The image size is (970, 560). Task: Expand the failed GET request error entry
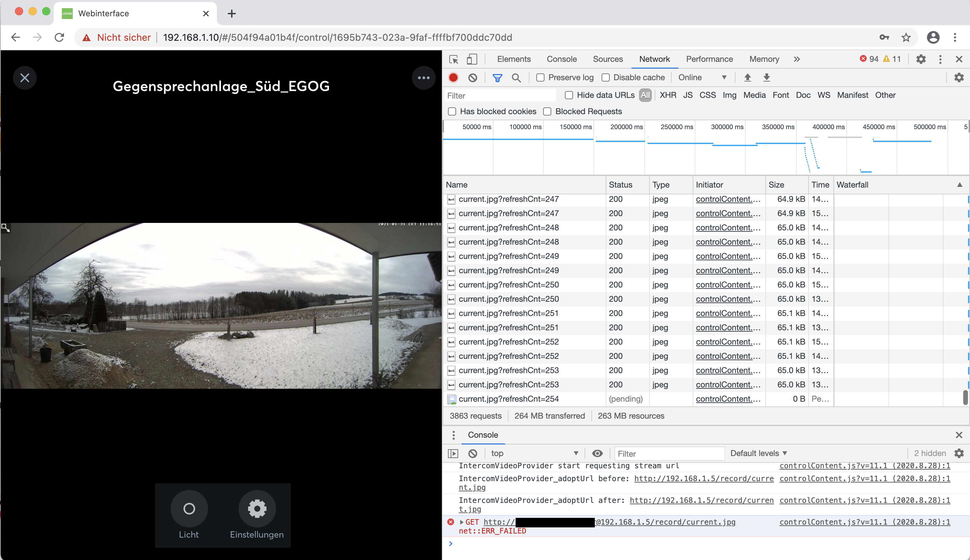[x=462, y=522]
